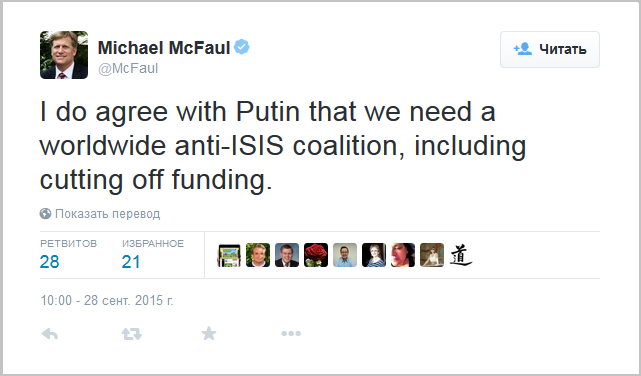Click the red rose avatar thumbnail
Screen dimensions: 641x376
click(316, 255)
